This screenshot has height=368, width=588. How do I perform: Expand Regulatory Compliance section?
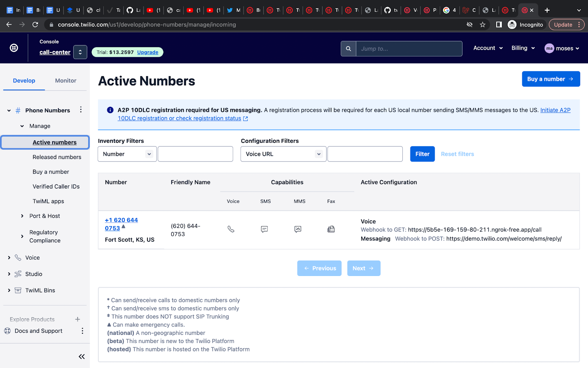22,236
